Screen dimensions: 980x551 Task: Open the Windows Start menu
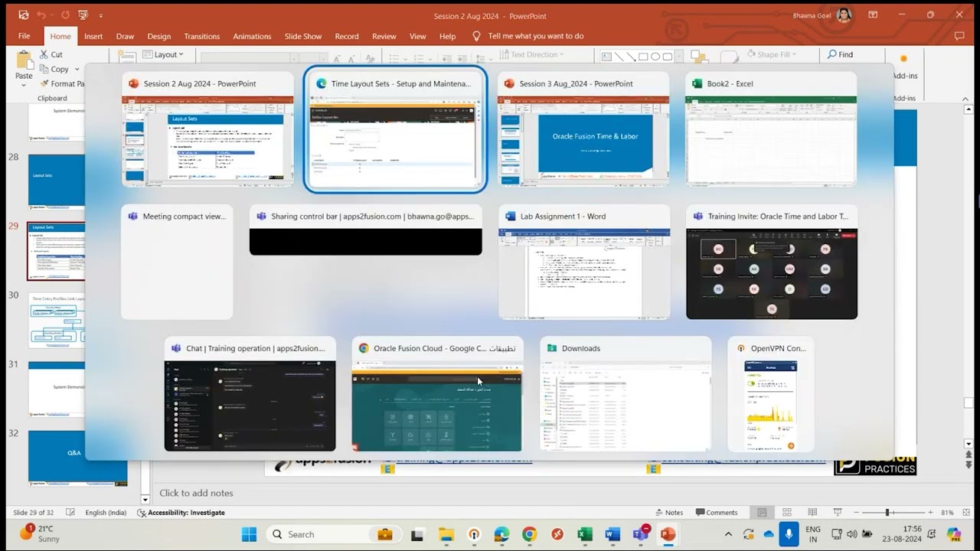tap(250, 534)
